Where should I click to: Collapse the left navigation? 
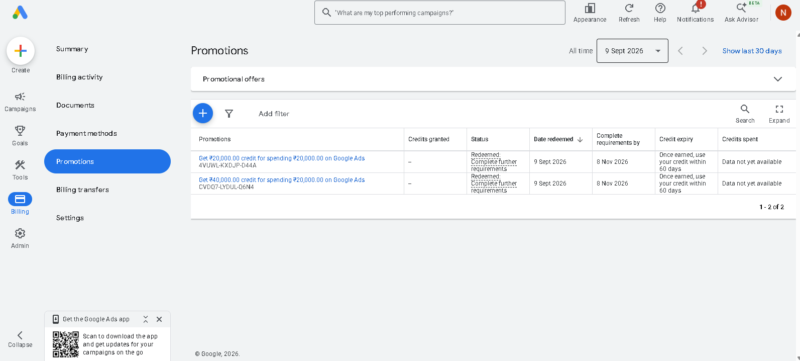click(x=20, y=339)
